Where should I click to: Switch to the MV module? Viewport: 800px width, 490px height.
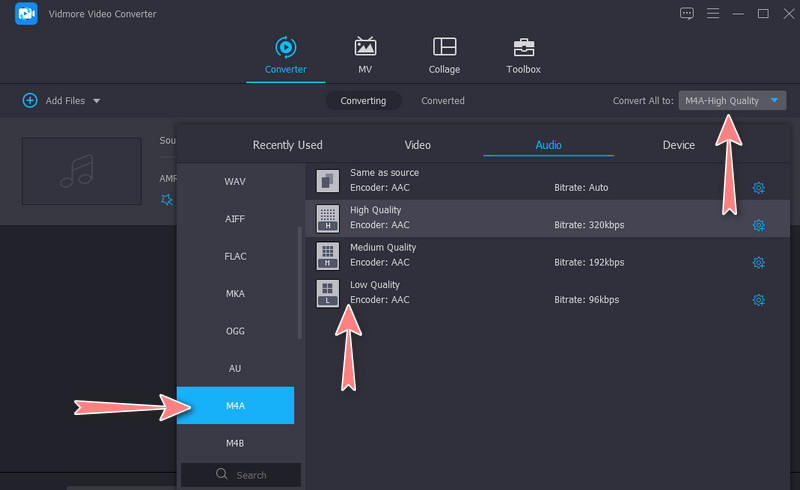[x=365, y=48]
